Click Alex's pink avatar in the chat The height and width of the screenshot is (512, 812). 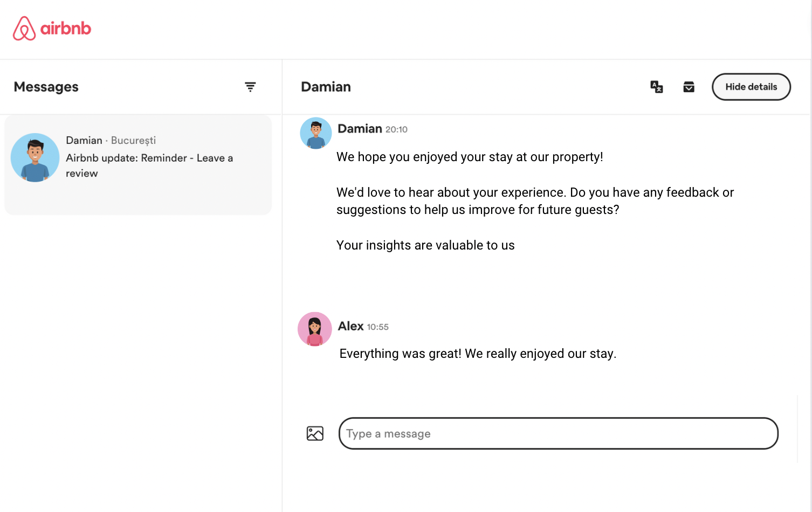pyautogui.click(x=315, y=329)
